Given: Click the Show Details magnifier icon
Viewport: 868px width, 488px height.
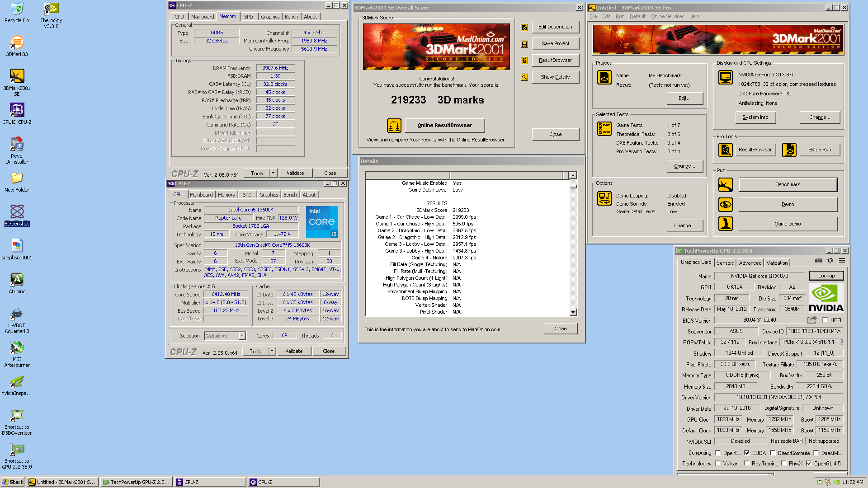Looking at the screenshot, I should point(524,77).
